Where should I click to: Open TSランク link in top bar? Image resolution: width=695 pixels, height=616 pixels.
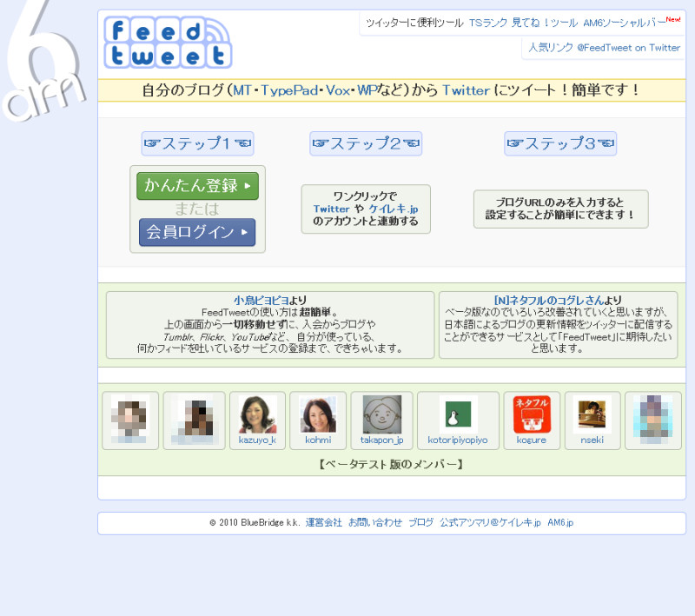488,23
